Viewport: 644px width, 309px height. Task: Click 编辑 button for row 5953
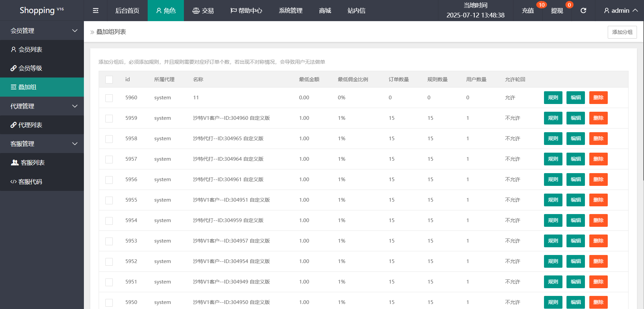coord(576,241)
